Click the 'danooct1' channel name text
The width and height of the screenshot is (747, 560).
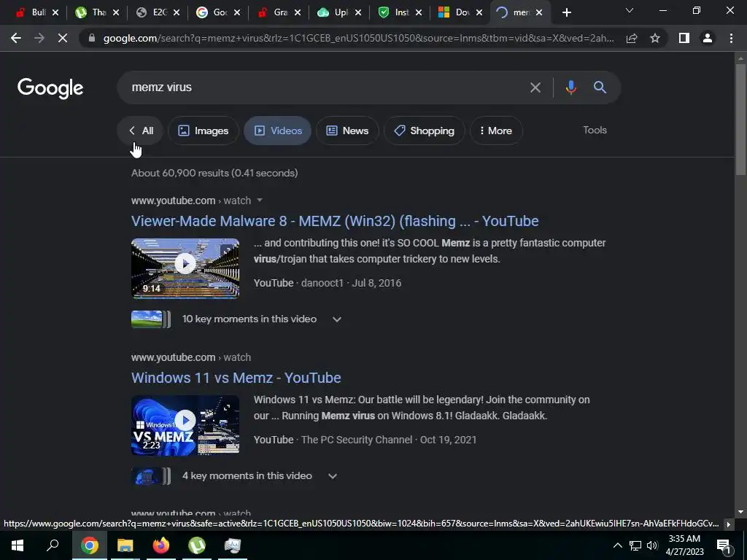pyautogui.click(x=322, y=283)
